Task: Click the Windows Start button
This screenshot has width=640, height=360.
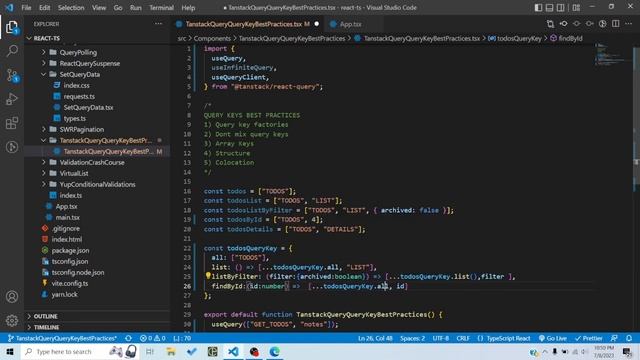Action: click(10, 351)
